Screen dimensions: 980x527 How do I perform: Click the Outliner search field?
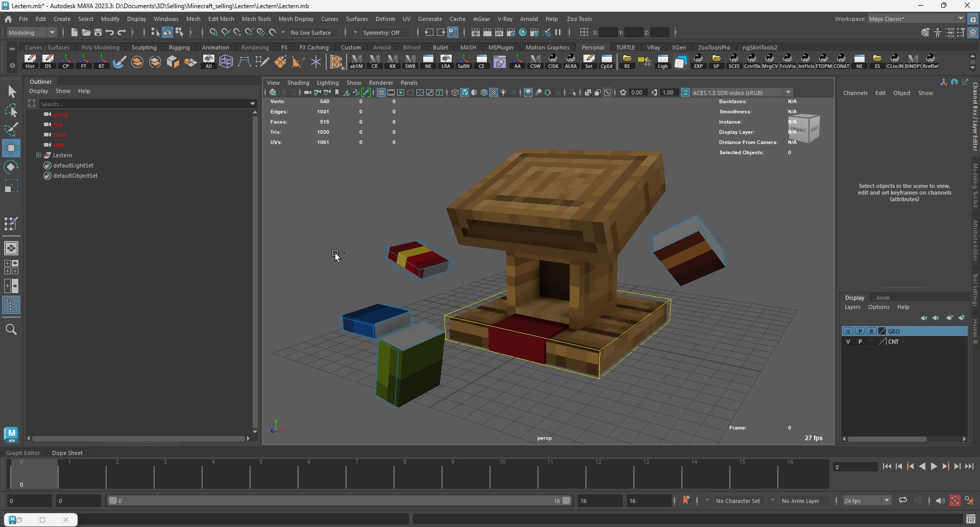click(143, 104)
